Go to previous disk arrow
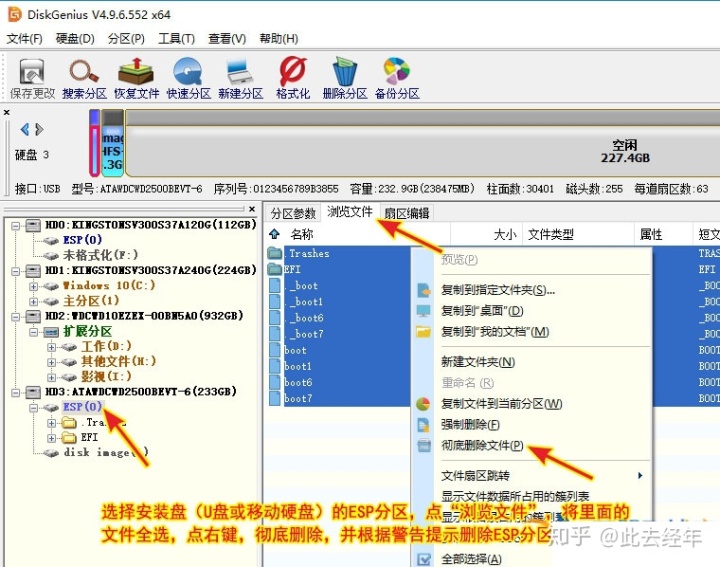720x567 pixels. 25,129
